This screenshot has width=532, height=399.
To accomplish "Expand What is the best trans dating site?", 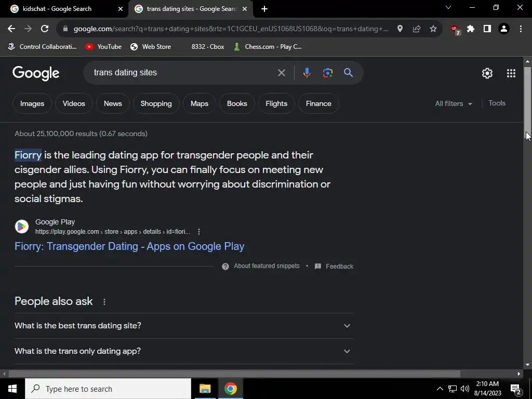I will pyautogui.click(x=183, y=326).
